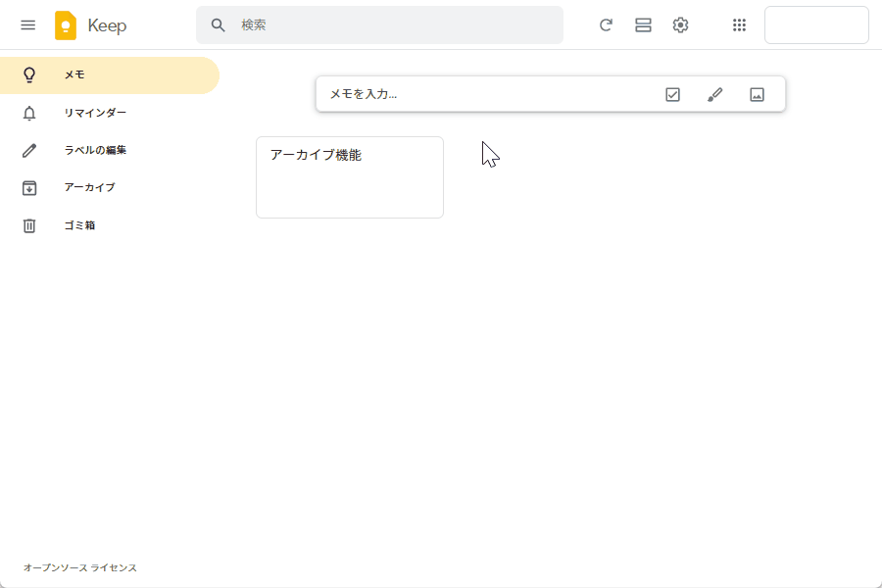The image size is (882, 588).
Task: Open the オープンソース ライセンス link
Action: click(80, 567)
